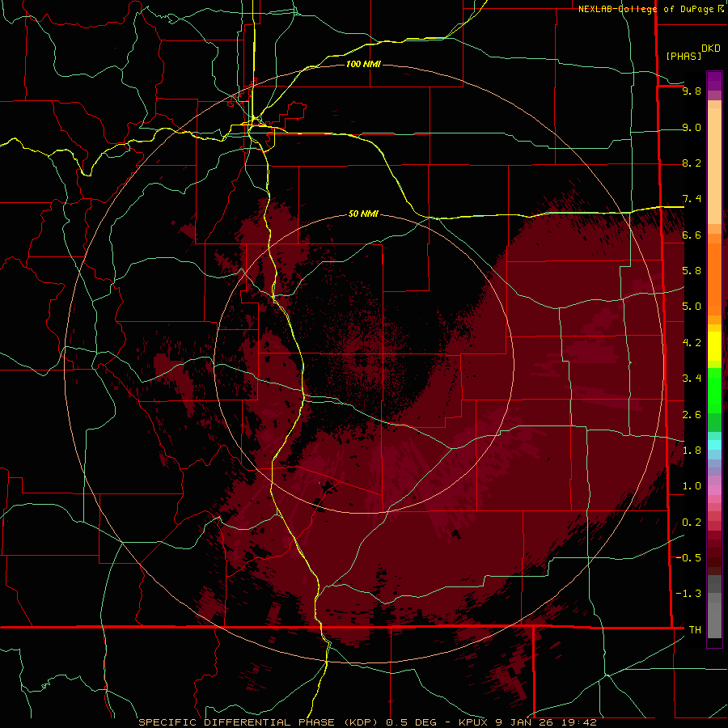Pick the purple top segment of the color bar
728x728 pixels.
(x=714, y=81)
